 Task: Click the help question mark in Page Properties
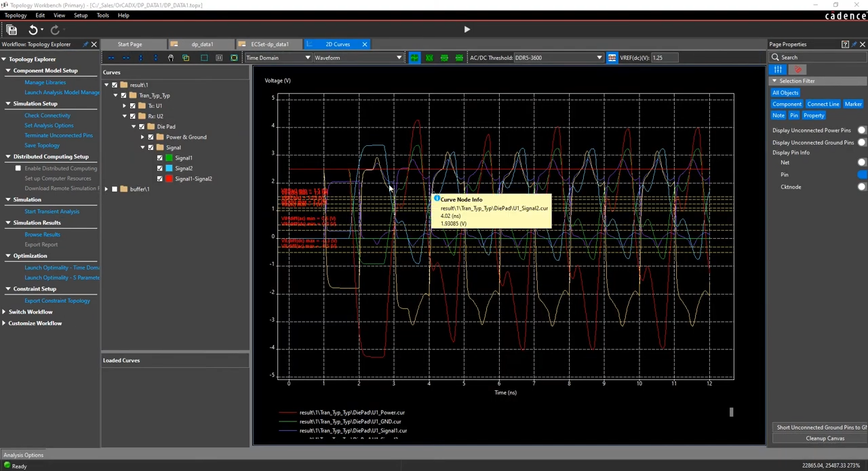845,44
